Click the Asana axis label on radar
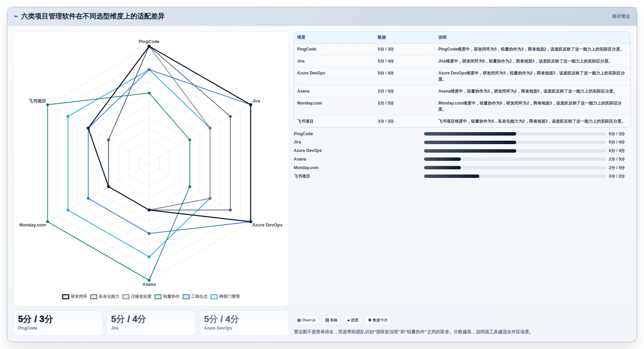644x349 pixels. click(x=149, y=284)
